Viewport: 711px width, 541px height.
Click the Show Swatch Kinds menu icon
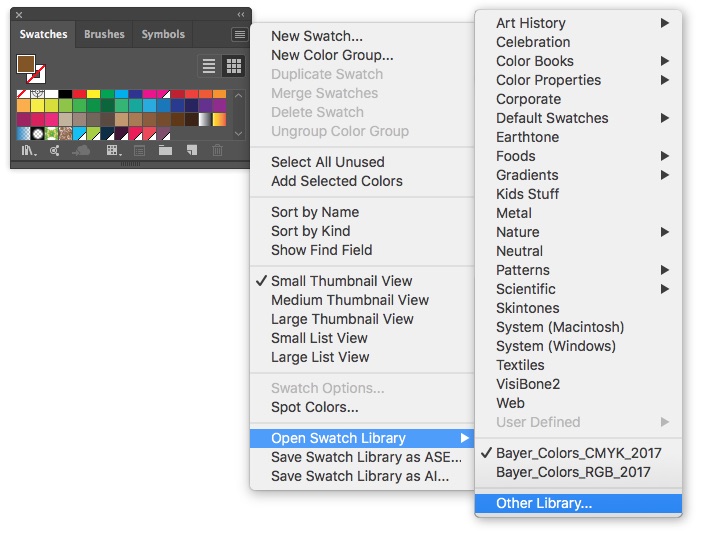113,150
